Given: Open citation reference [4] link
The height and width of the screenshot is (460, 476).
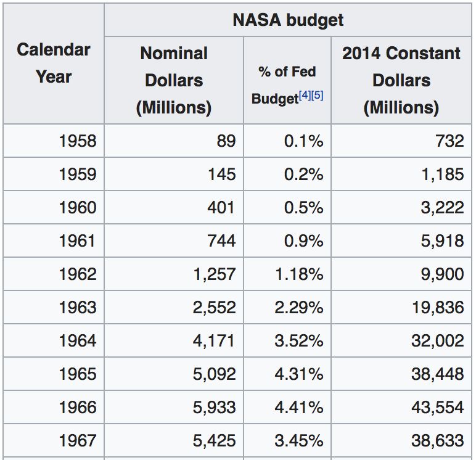Looking at the screenshot, I should pyautogui.click(x=304, y=96).
